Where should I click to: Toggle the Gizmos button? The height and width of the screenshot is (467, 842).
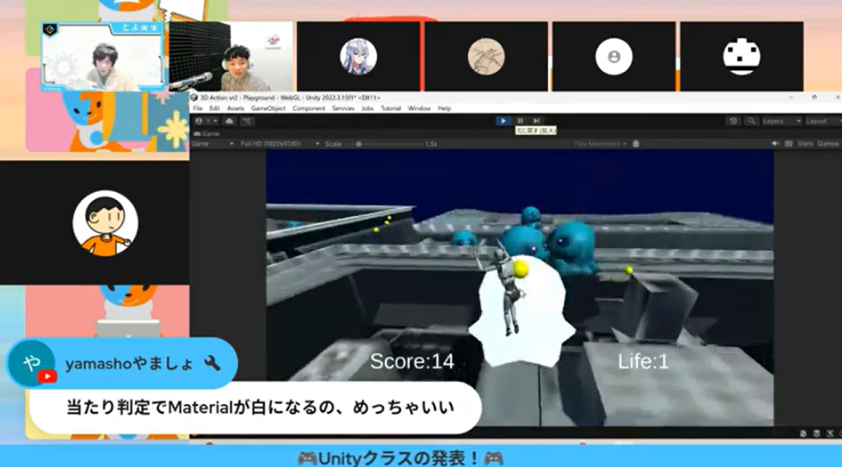tap(828, 144)
